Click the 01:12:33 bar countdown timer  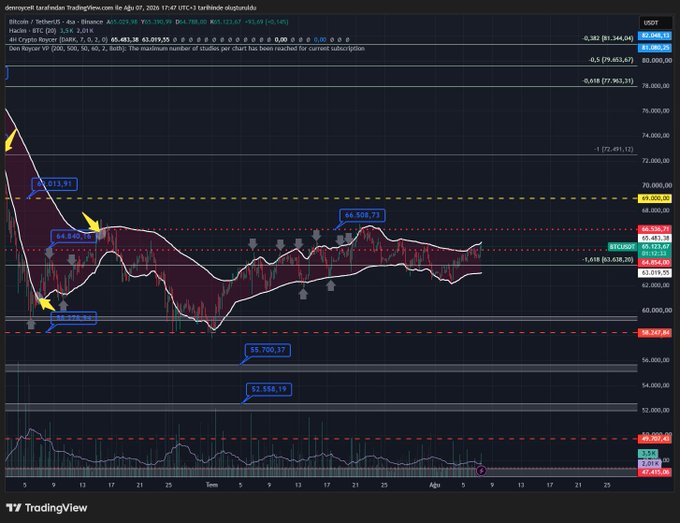coord(655,253)
